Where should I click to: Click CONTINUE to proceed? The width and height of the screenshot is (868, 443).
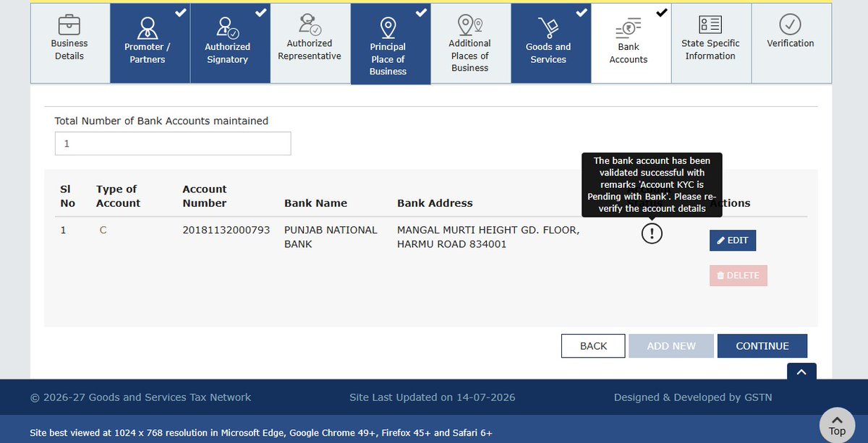click(x=762, y=346)
